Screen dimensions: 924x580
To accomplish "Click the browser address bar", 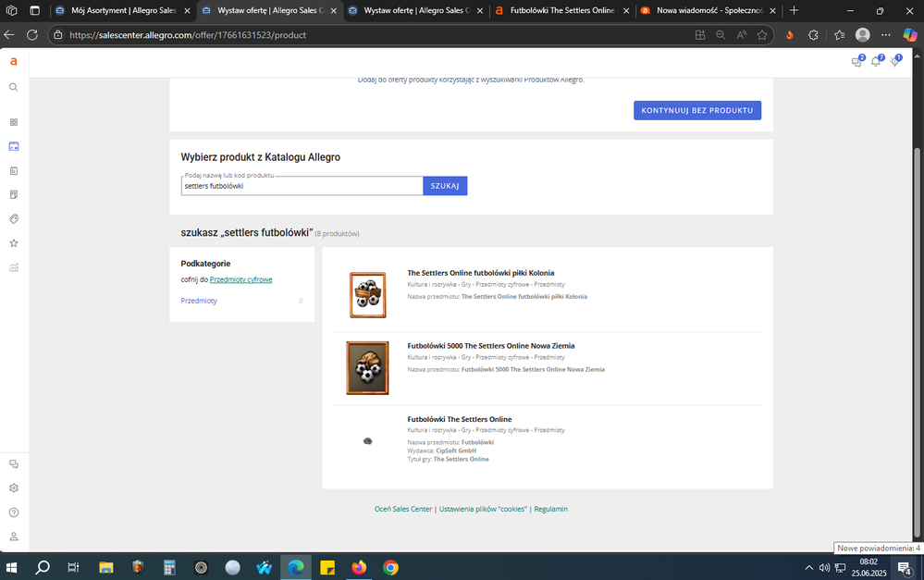I will point(377,35).
